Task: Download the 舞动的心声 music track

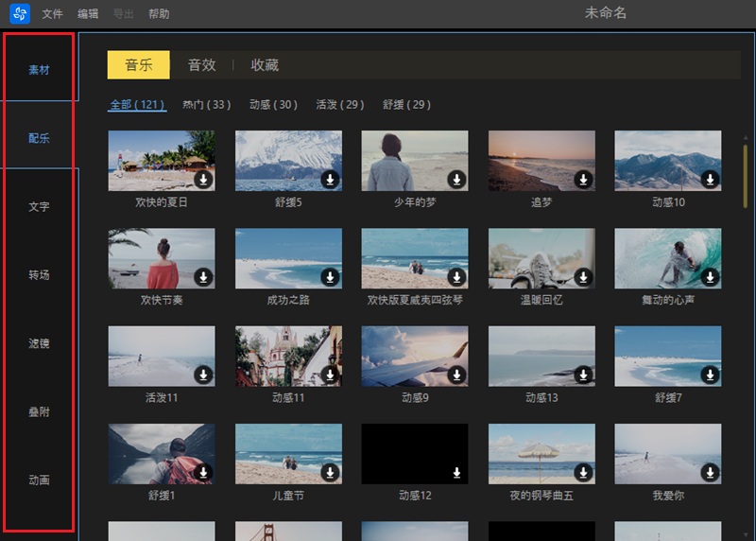Action: click(711, 277)
